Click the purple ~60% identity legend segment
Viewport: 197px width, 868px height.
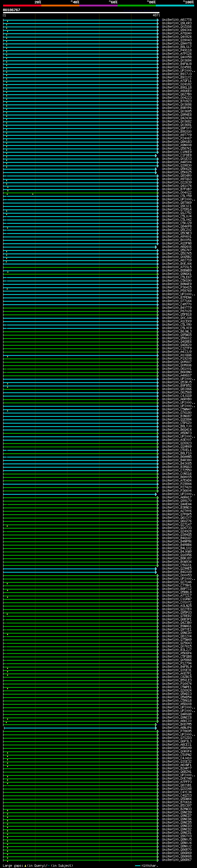[x=98, y=6]
